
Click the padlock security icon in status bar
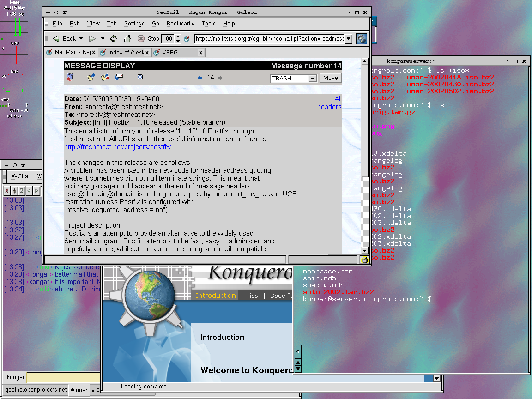click(364, 260)
